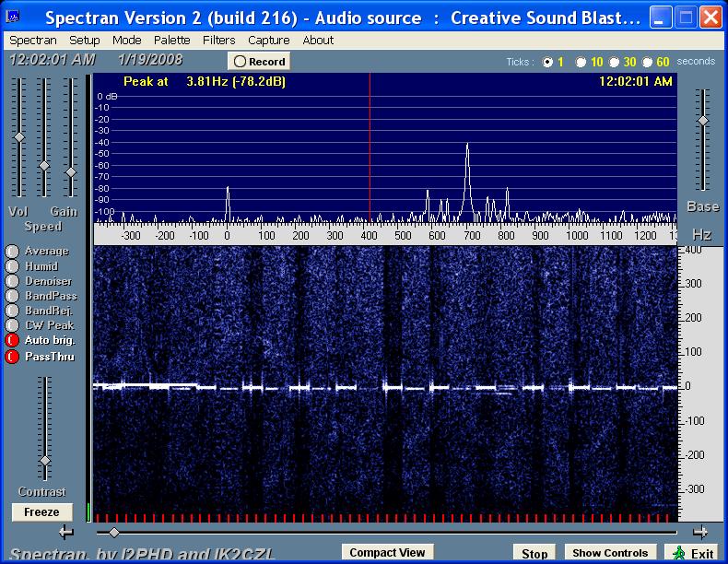Enable the BandRej. filter

tap(12, 311)
